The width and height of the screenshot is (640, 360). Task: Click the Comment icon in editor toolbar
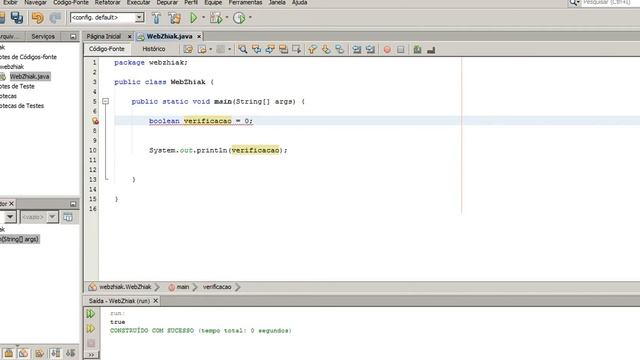coord(417,49)
